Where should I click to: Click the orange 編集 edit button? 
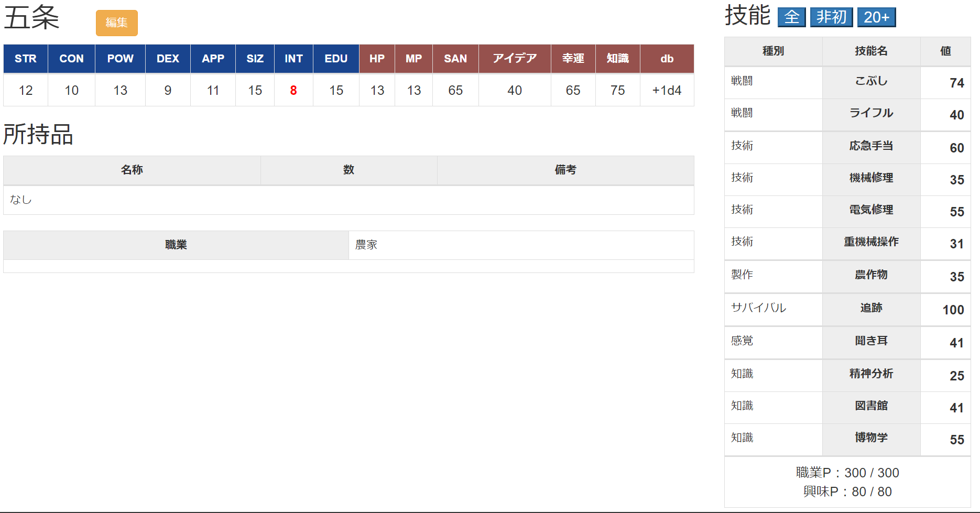[x=116, y=23]
